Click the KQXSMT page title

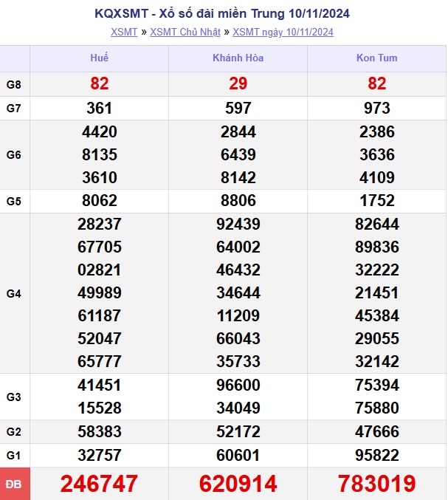[223, 13]
